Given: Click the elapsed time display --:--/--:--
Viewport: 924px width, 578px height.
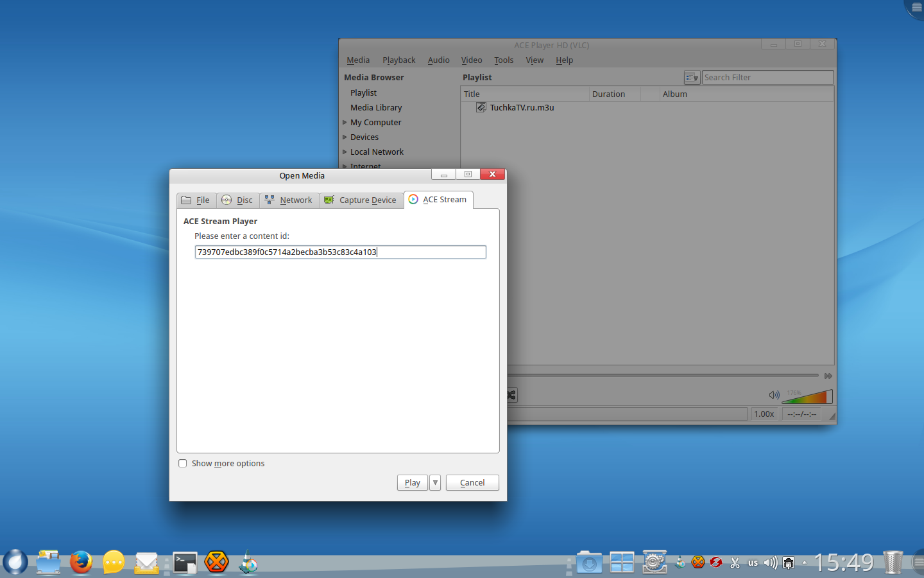Looking at the screenshot, I should [801, 414].
